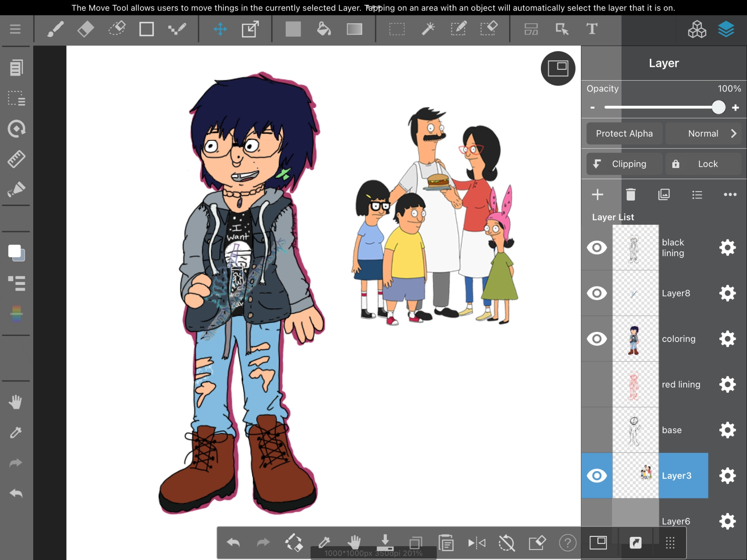
Task: Open Layer6 settings gear
Action: 728,521
